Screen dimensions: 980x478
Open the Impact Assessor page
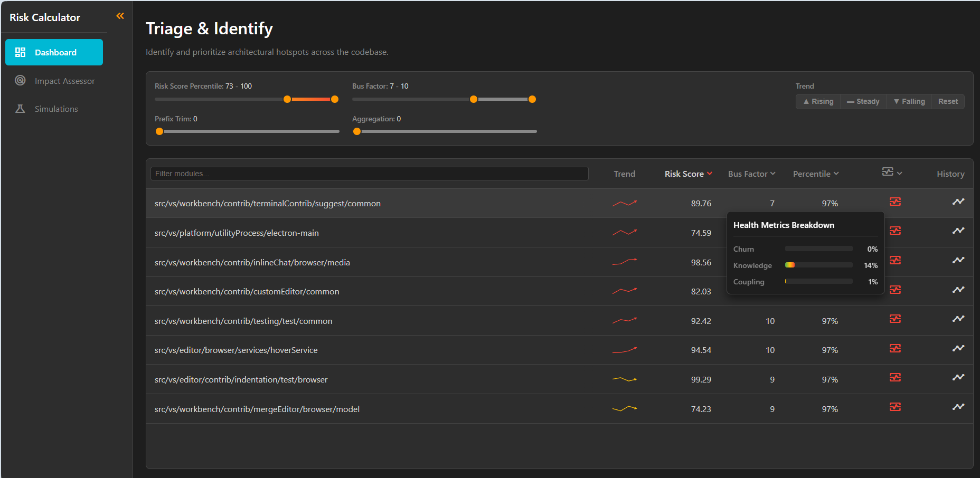point(64,81)
